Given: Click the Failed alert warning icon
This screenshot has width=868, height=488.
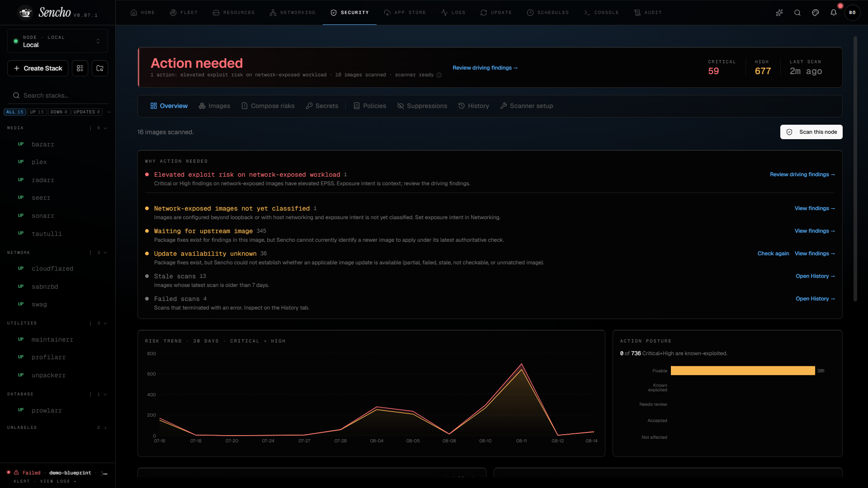Looking at the screenshot, I should [16, 472].
